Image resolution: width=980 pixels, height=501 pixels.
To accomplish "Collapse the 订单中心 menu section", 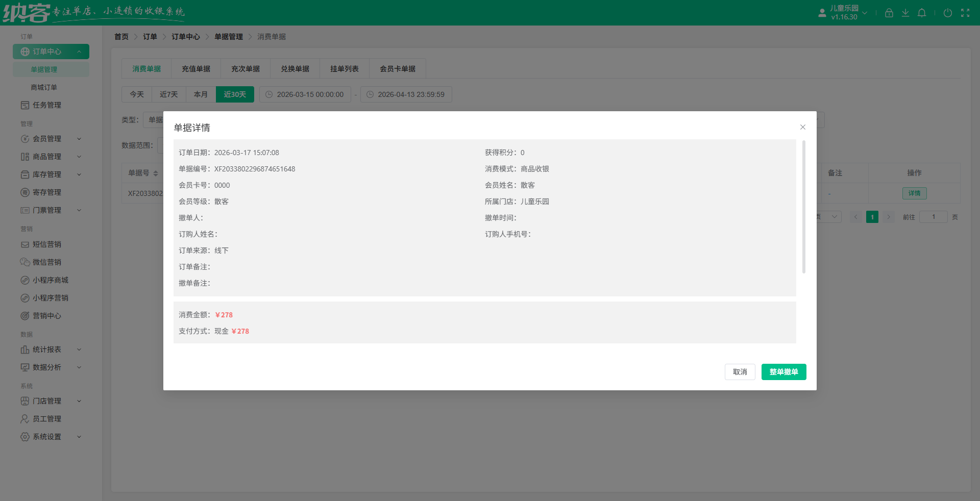I will click(x=79, y=52).
